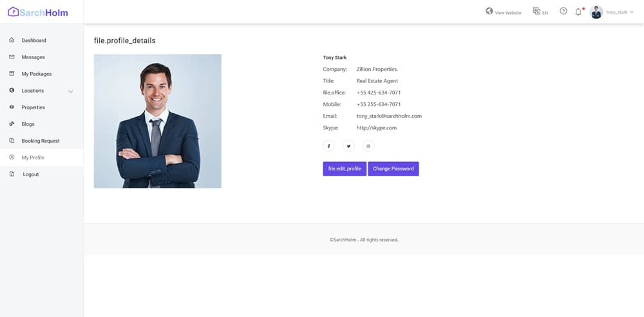This screenshot has width=644, height=317.
Task: Click the globe icon beside View Website
Action: (x=489, y=12)
